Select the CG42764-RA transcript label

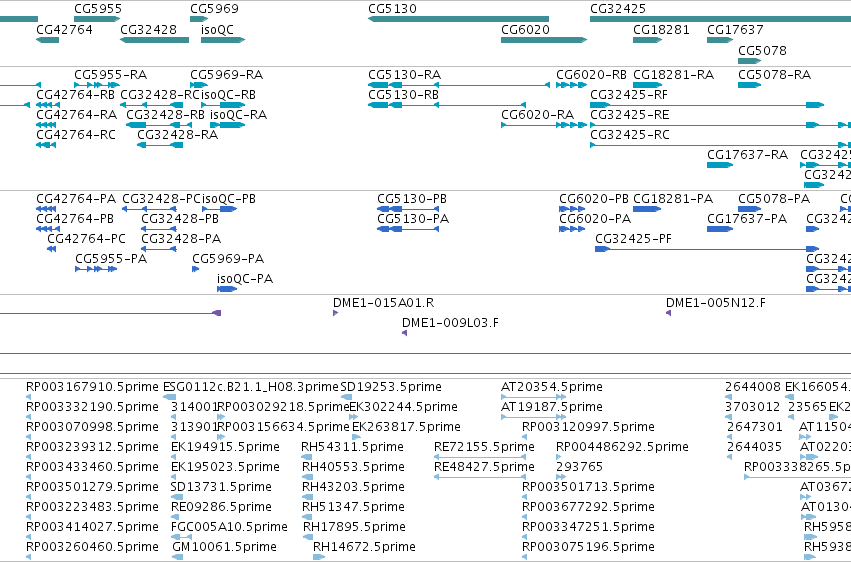point(77,115)
